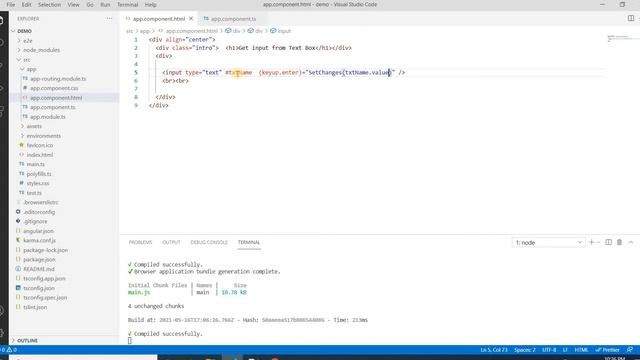Viewport: 640px width, 360px height.
Task: Switch to app.component.ts editor tab
Action: point(233,19)
